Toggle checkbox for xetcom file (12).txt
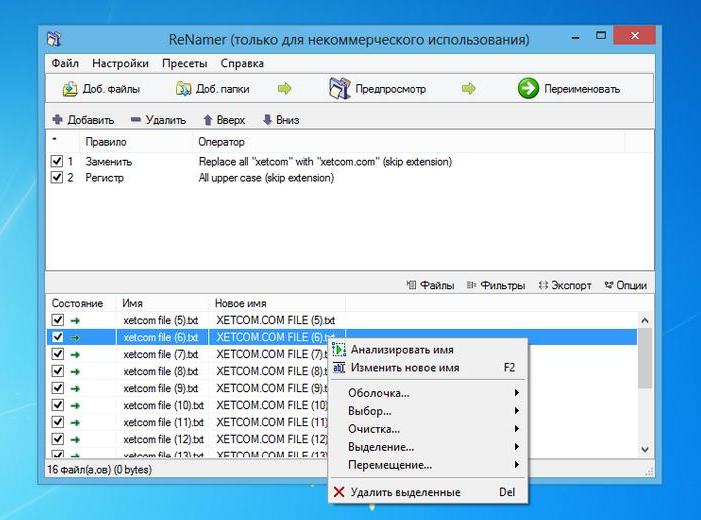The image size is (701, 520). (x=58, y=439)
